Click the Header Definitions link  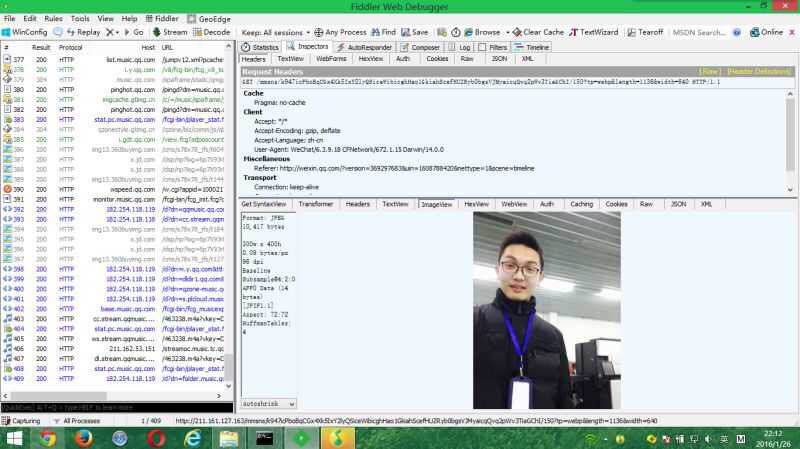pos(759,72)
